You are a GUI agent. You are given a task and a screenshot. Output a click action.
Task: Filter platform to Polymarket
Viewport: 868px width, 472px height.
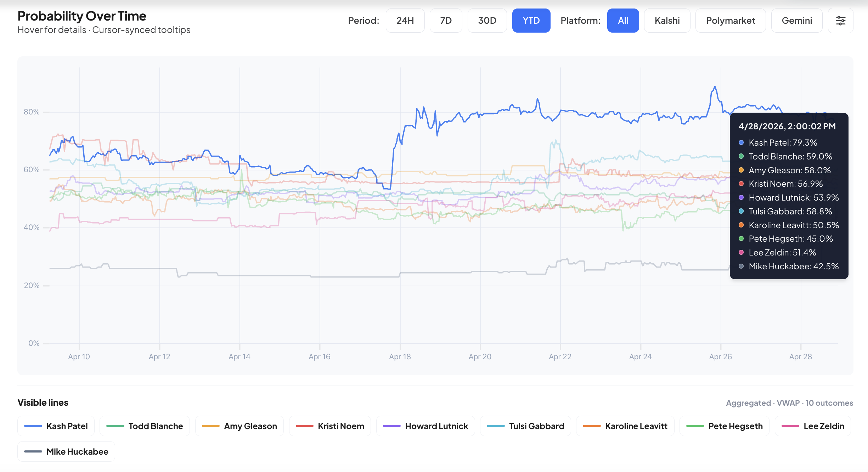[x=730, y=21]
